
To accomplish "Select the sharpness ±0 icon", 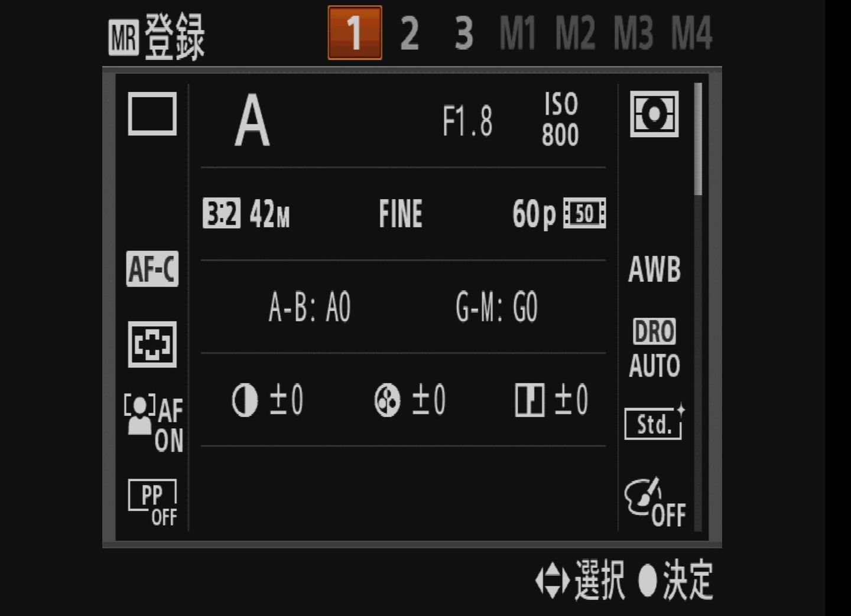I will tap(551, 400).
